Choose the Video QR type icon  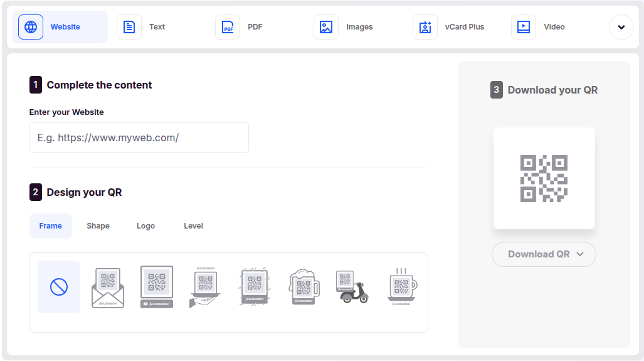pyautogui.click(x=524, y=27)
